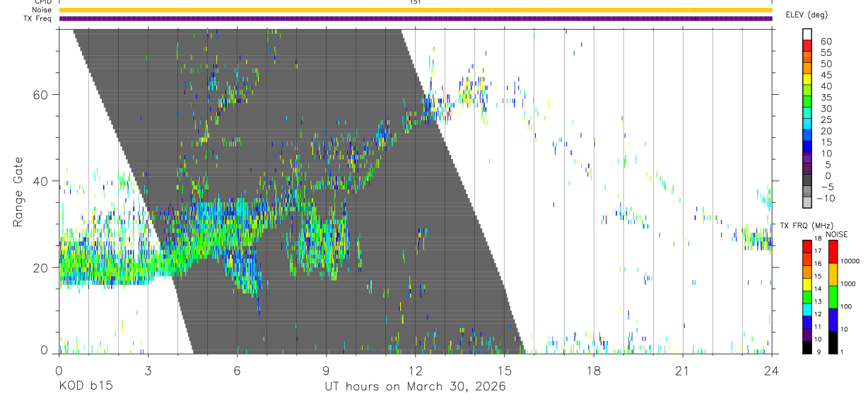Viewport: 868px width, 401px height.
Task: Click the yellow Noise bar above the plot
Action: coord(415,10)
